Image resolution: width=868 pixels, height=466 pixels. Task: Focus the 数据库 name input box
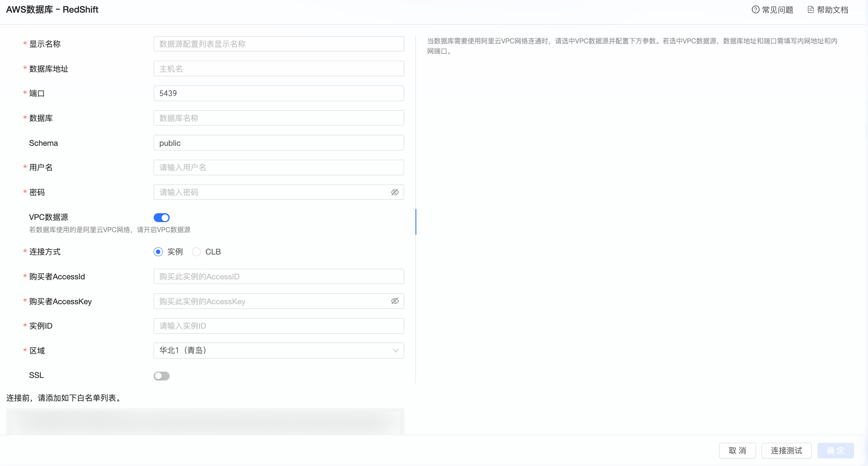coord(279,118)
